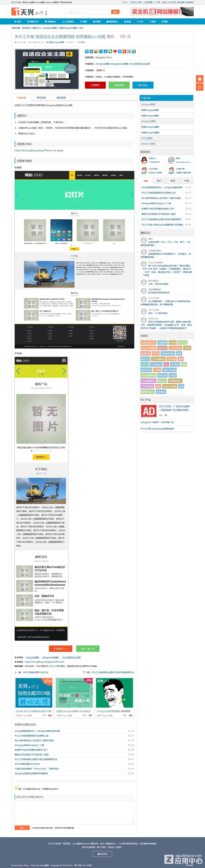This screenshot has width=205, height=868.
Task: Open 模板中心 in the navigation bar
Action: [33, 22]
